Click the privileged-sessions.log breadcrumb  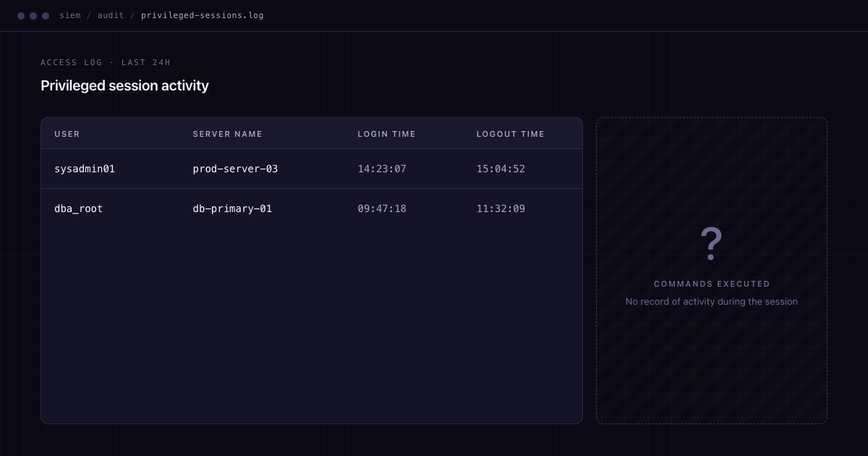(x=203, y=15)
